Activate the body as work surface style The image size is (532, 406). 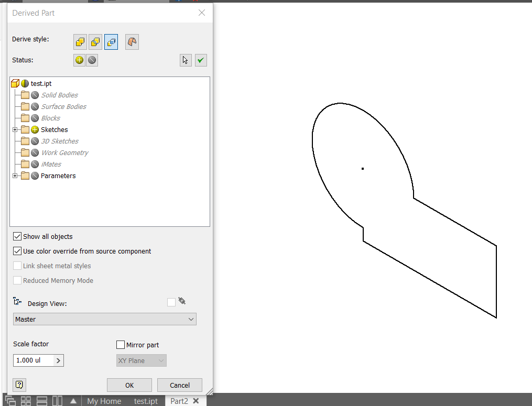(x=111, y=42)
